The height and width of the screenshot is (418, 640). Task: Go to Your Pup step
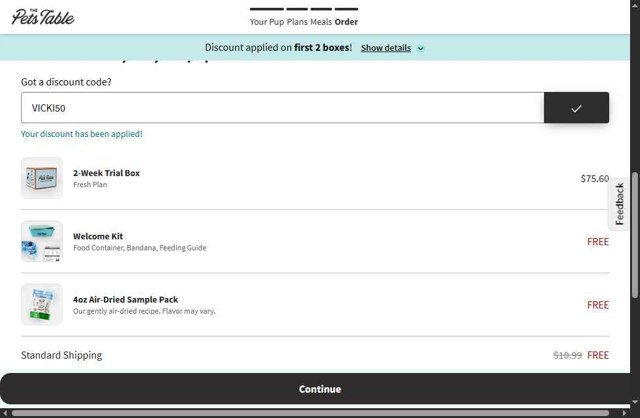click(267, 22)
